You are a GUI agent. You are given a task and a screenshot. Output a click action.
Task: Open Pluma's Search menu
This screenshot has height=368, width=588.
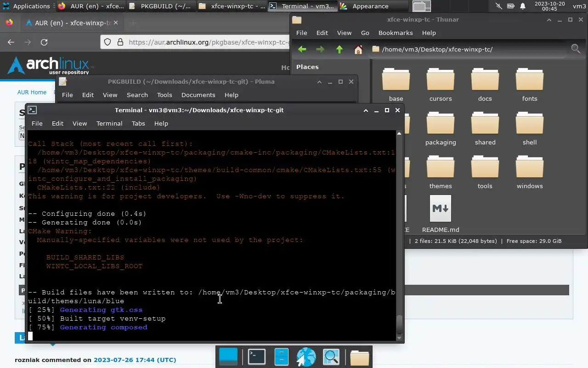(x=137, y=95)
